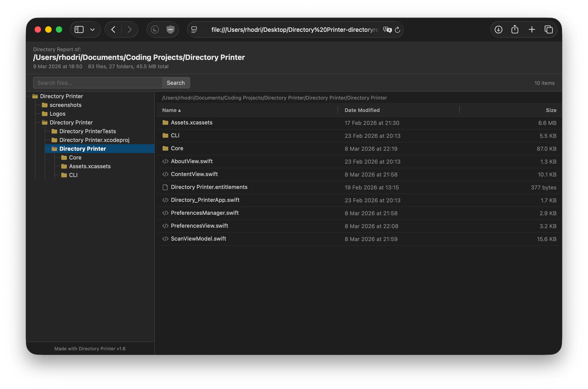This screenshot has height=389, width=588.
Task: Click the 87.0 KB size of Core
Action: (546, 149)
